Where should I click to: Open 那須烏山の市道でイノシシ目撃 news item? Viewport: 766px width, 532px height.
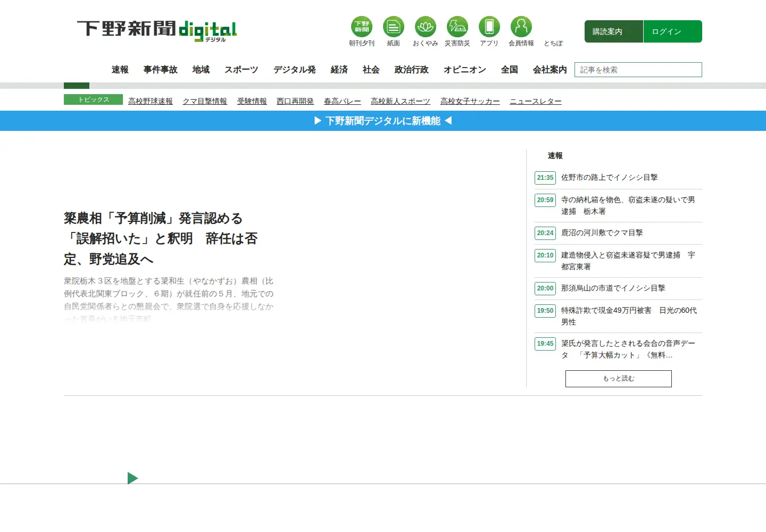click(x=613, y=288)
